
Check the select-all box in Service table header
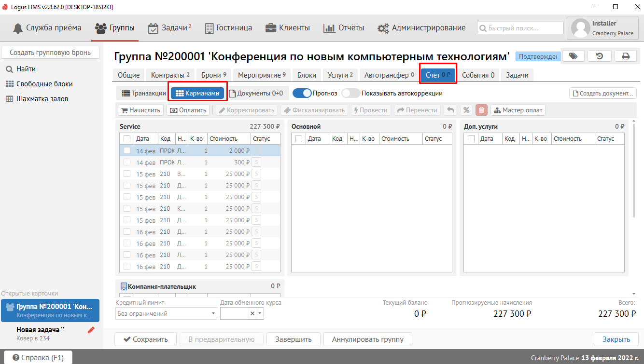pos(127,139)
